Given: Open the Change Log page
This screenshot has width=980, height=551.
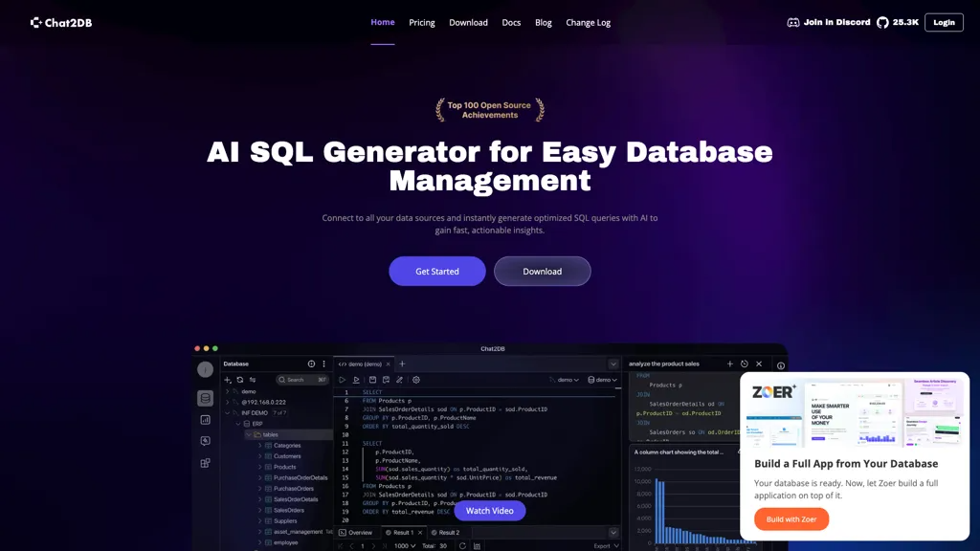Looking at the screenshot, I should click(589, 23).
